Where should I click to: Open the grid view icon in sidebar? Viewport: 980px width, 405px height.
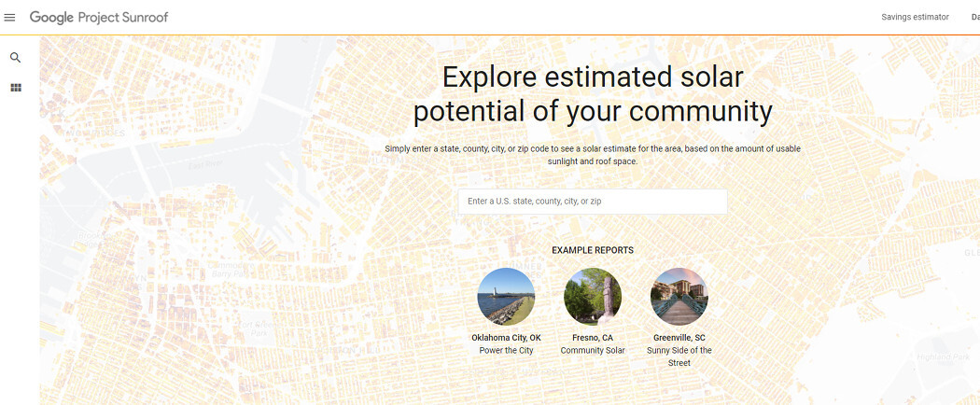tap(15, 88)
